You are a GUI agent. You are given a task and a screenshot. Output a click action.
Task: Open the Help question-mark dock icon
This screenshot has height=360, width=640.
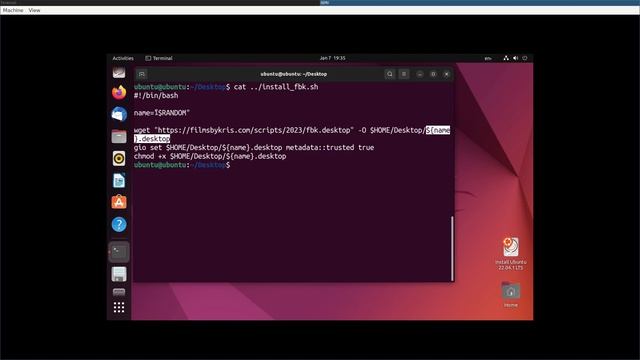pos(119,224)
